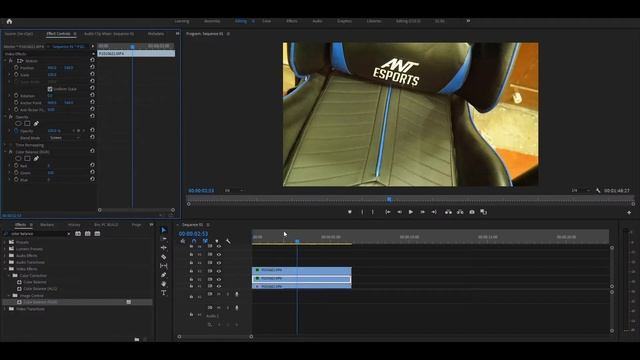Click the Lift button

click(448, 212)
